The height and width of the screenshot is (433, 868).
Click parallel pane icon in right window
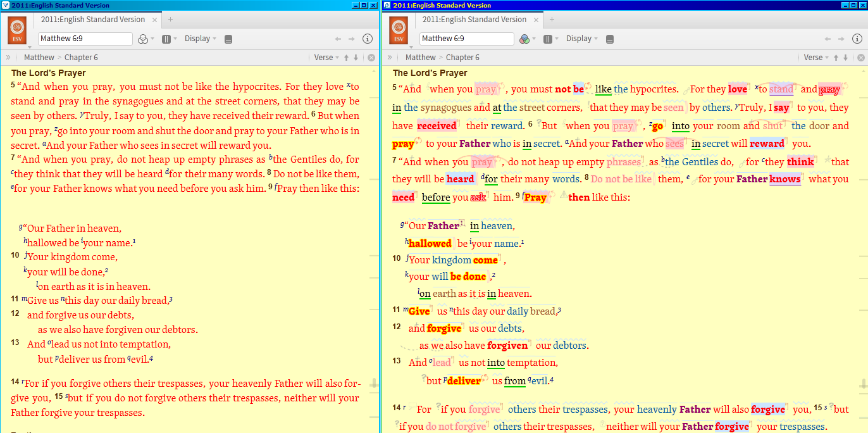(x=548, y=39)
